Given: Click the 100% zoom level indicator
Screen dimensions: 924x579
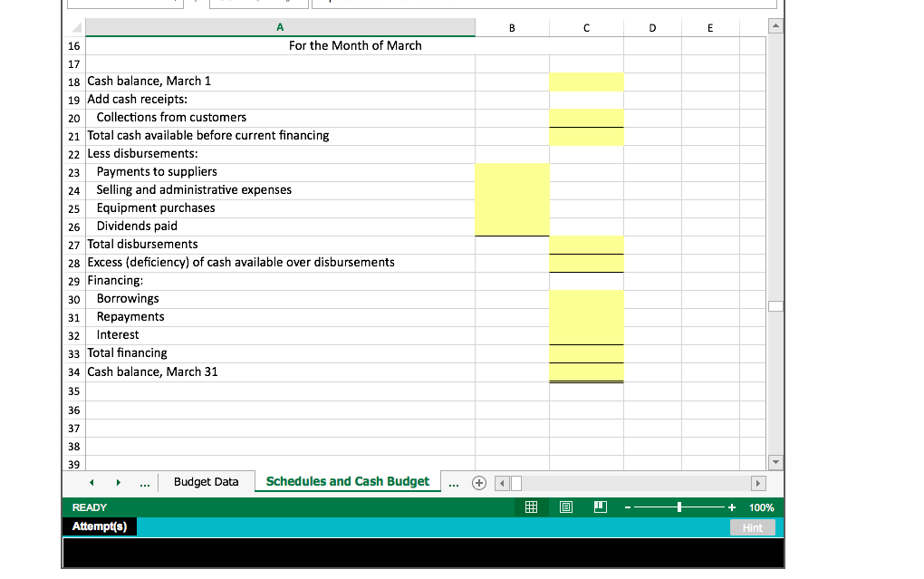Looking at the screenshot, I should click(760, 507).
